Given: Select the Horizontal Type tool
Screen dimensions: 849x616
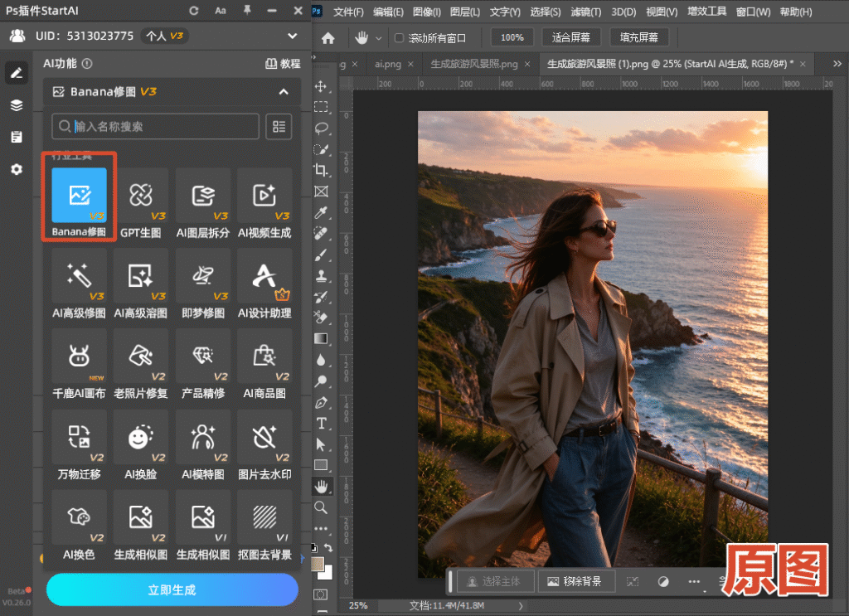Looking at the screenshot, I should [x=321, y=424].
